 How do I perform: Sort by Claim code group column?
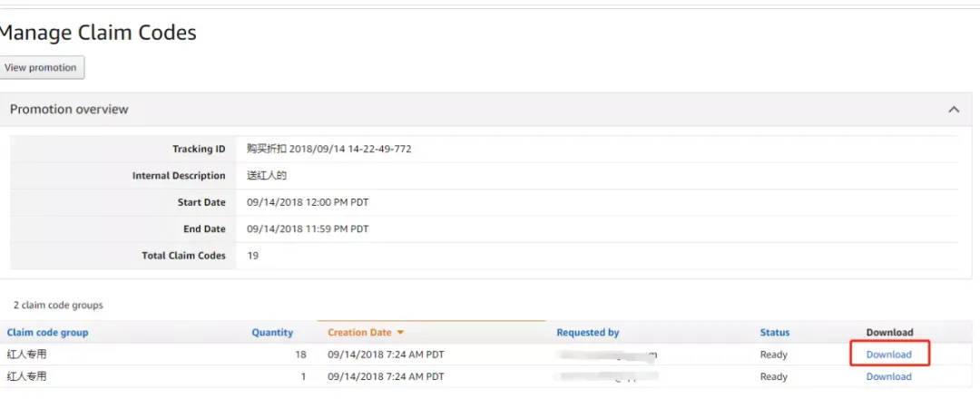[47, 333]
